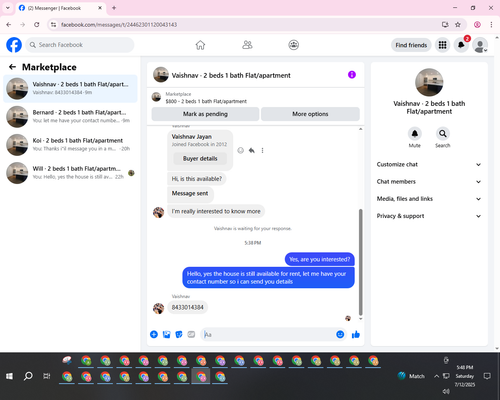Open Buyer details
The image size is (500, 400).
click(x=200, y=159)
